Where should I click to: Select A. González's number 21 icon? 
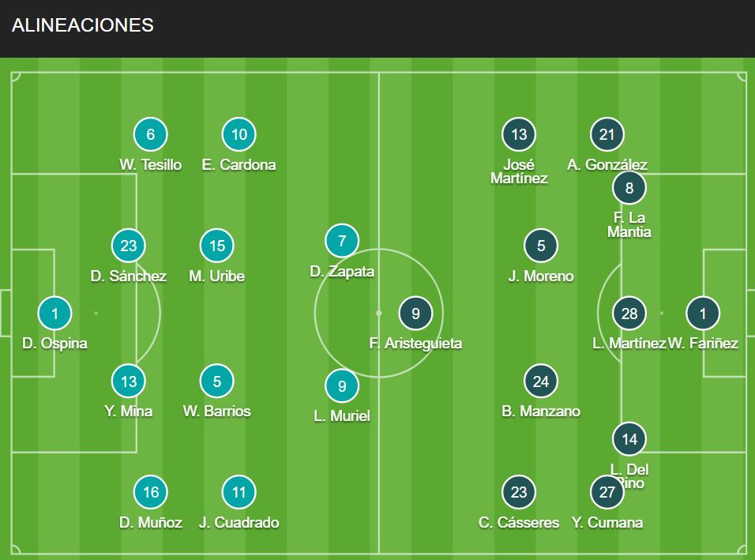607,134
